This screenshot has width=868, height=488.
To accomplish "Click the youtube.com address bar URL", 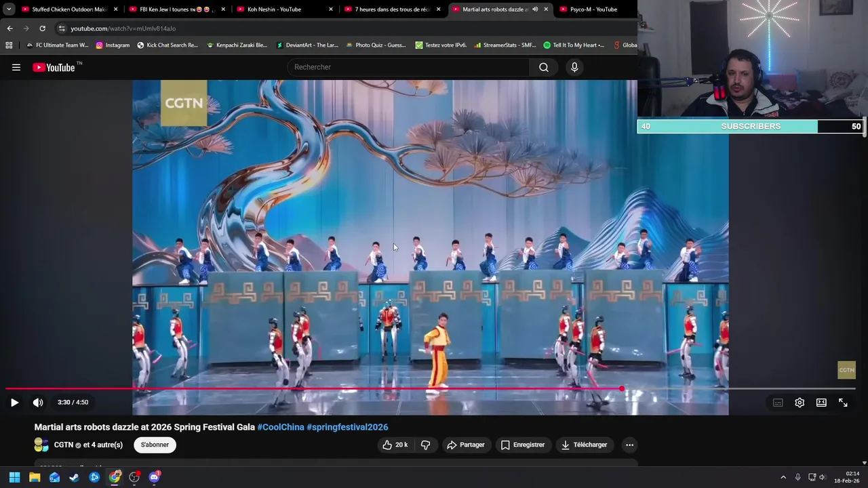I will click(x=123, y=28).
